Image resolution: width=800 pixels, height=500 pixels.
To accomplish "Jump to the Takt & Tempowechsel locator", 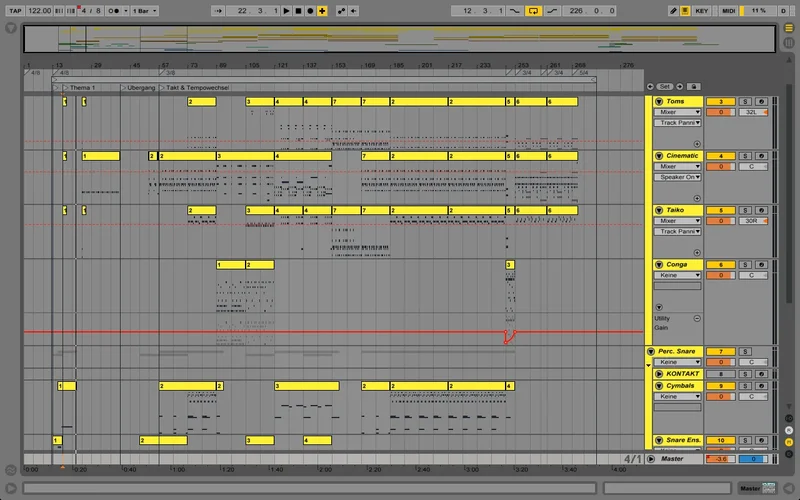I will 194,88.
